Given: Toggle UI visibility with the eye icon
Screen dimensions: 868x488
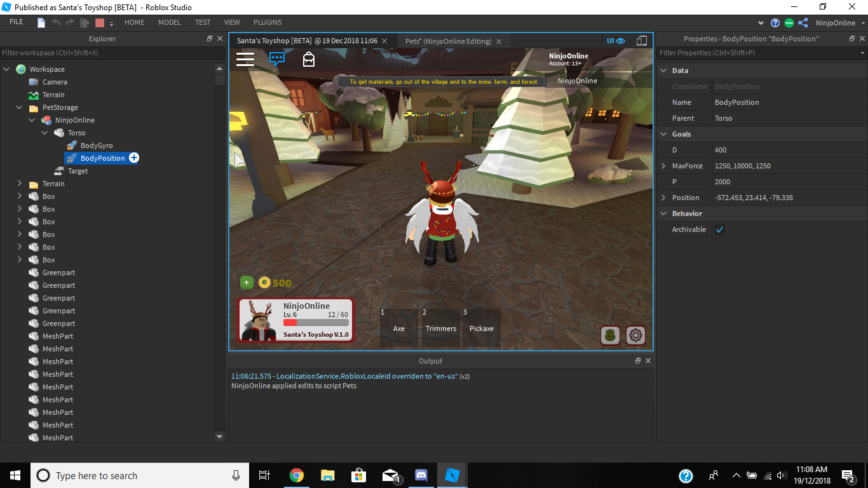Looking at the screenshot, I should point(621,40).
